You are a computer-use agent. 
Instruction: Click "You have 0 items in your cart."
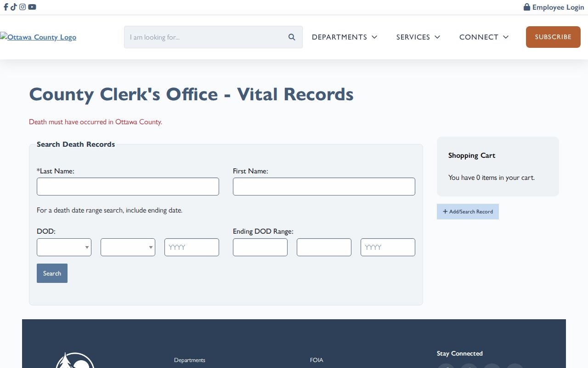[492, 178]
